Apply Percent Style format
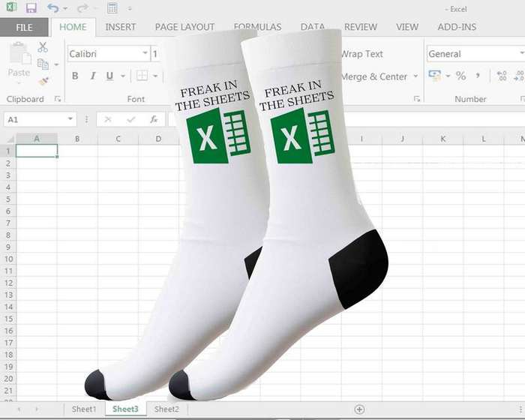 (460, 76)
